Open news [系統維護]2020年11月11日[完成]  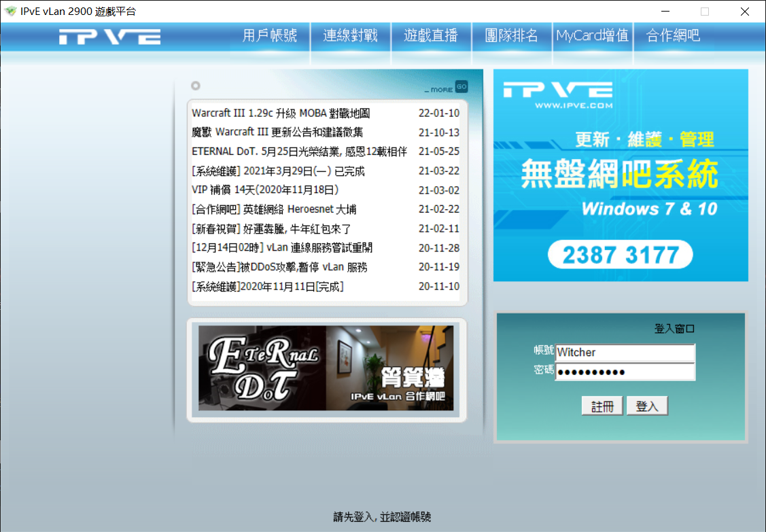[x=268, y=286]
